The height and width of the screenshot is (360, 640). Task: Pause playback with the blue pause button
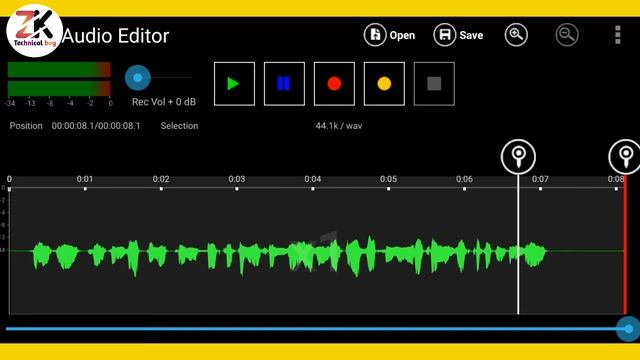(284, 84)
